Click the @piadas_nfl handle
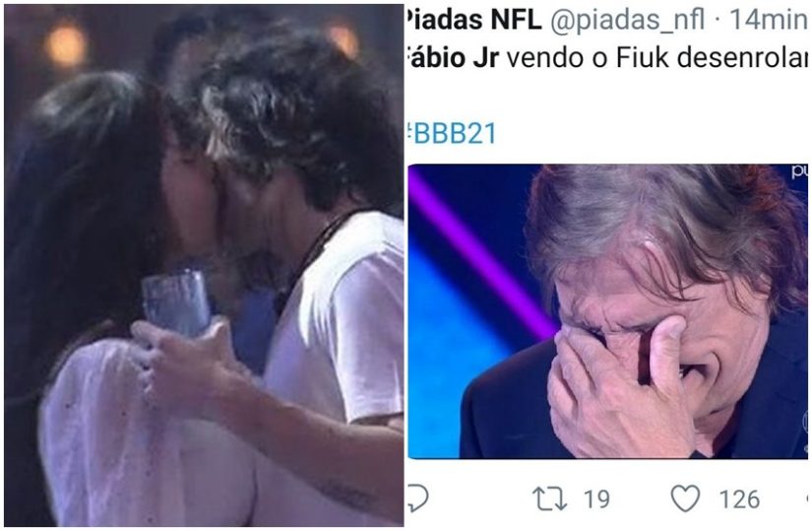Screen dimensions: 812x531 (628, 22)
